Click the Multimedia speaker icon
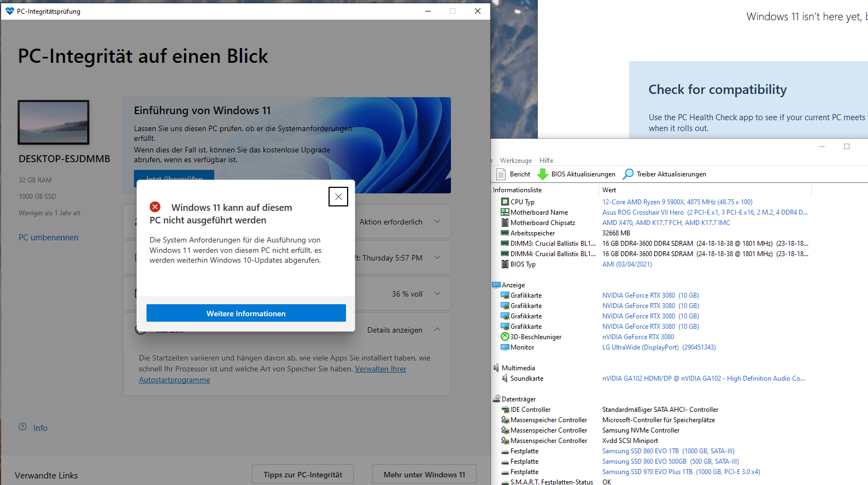 tap(496, 368)
